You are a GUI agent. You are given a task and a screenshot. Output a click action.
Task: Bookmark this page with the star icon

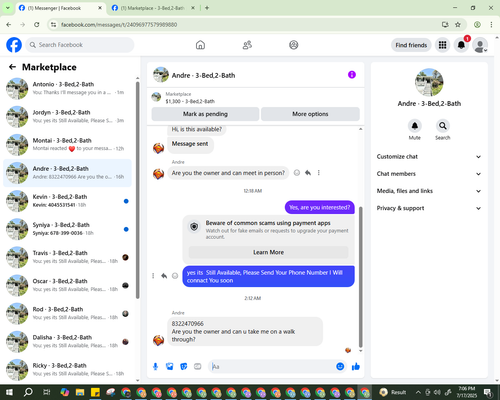pos(458,25)
